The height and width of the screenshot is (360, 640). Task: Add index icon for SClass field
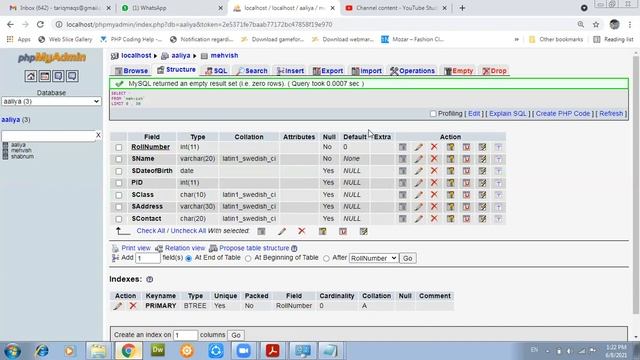pos(482,195)
